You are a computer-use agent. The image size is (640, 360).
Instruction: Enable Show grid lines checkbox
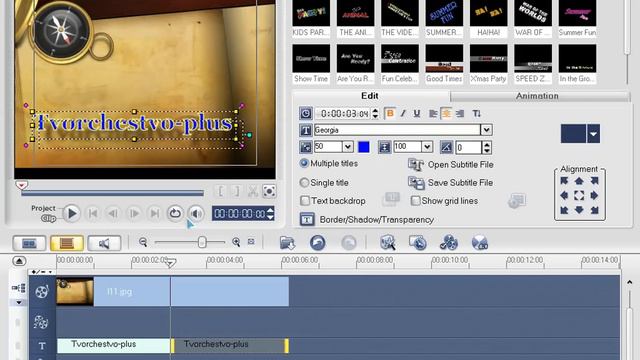point(415,201)
